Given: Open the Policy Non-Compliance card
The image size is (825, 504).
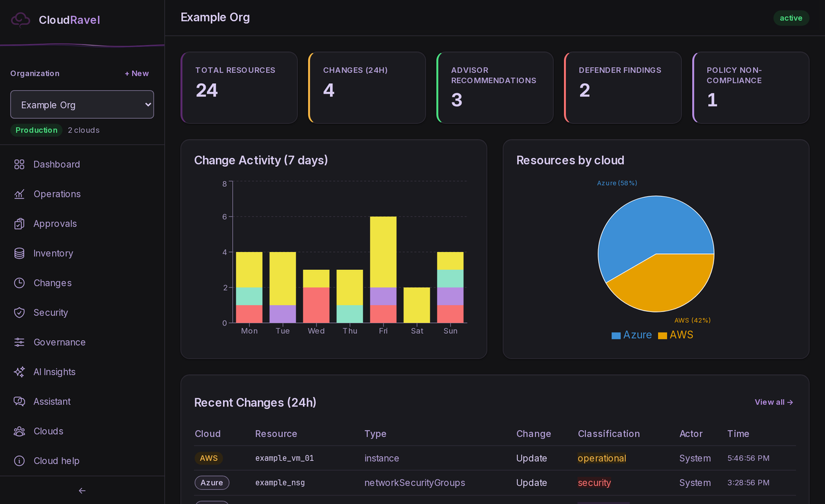Looking at the screenshot, I should (751, 88).
